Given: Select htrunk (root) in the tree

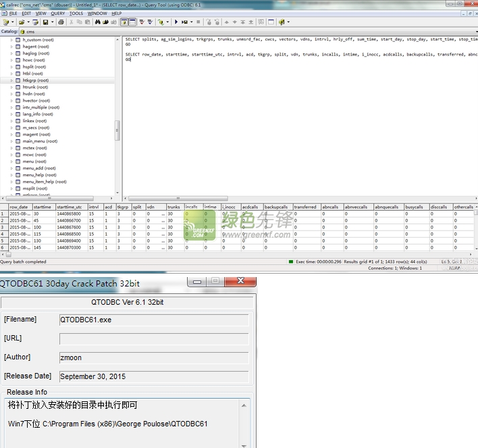Looking at the screenshot, I should 35,87.
